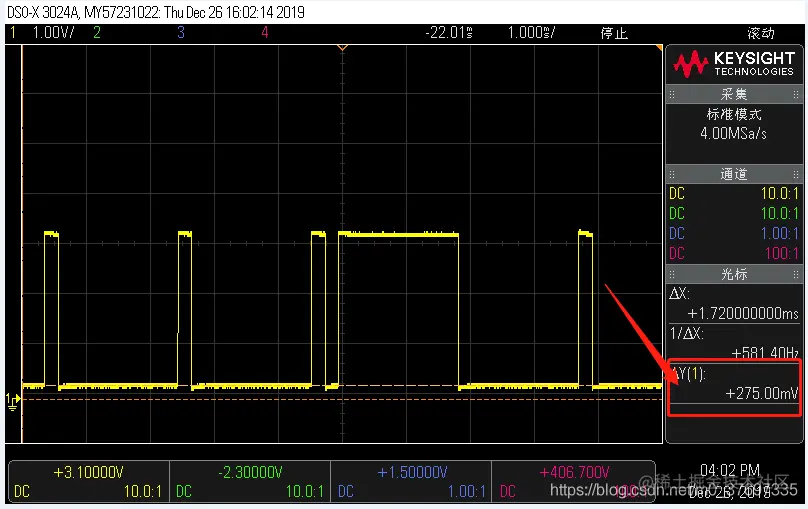Click the 04:02 PM clock display
The height and width of the screenshot is (509, 808).
point(730,470)
